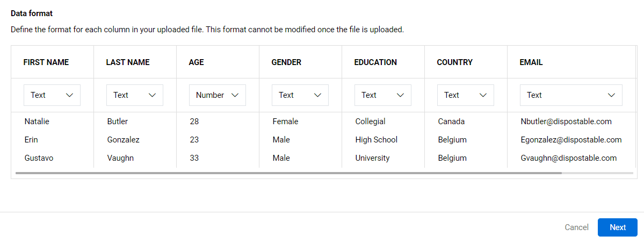Image resolution: width=644 pixels, height=243 pixels.
Task: Click the Canada country cell
Action: tap(451, 121)
